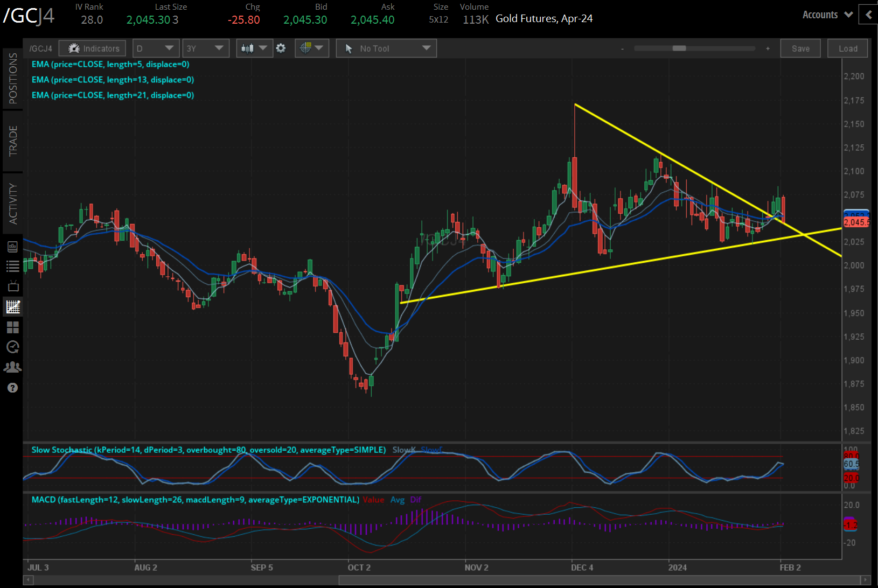Click the Indicators button
The width and height of the screenshot is (878, 588).
pyautogui.click(x=92, y=48)
